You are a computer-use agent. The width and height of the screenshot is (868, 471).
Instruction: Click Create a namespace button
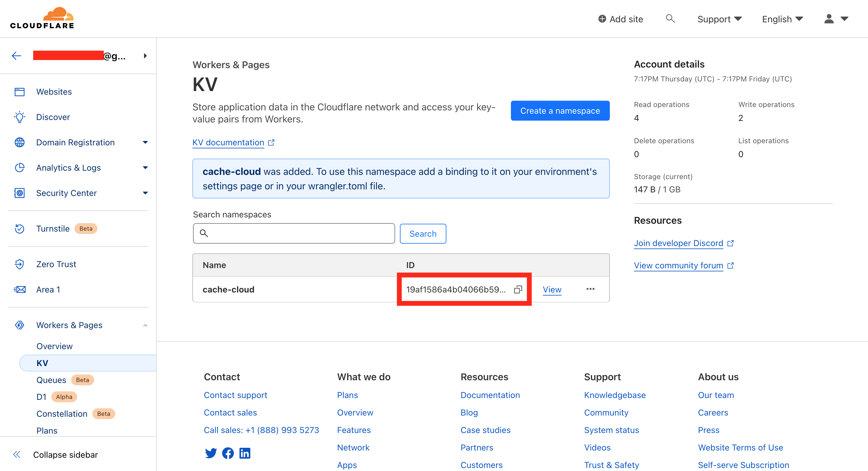tap(560, 110)
